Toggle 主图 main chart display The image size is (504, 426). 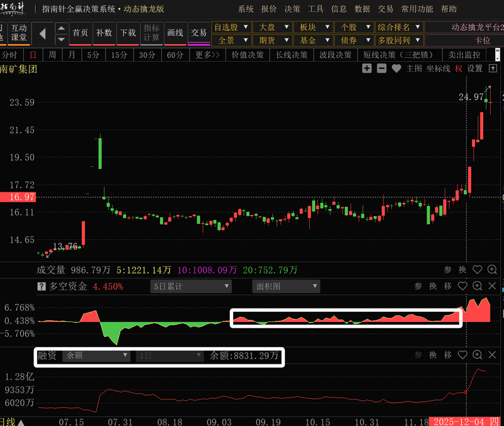(x=416, y=68)
